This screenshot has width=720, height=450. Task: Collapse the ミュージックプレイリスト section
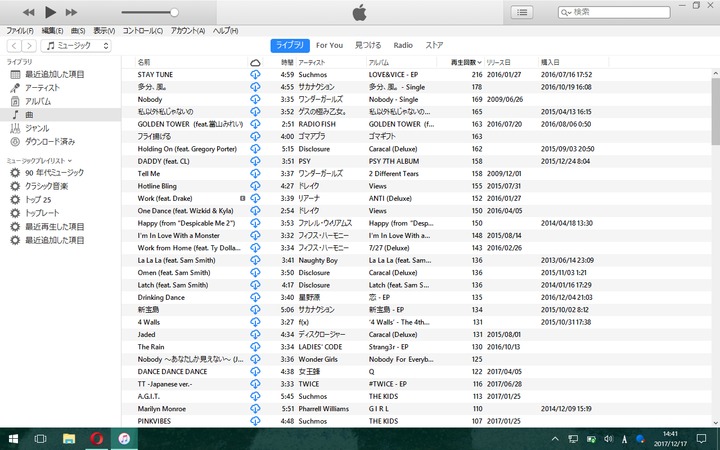(40, 160)
